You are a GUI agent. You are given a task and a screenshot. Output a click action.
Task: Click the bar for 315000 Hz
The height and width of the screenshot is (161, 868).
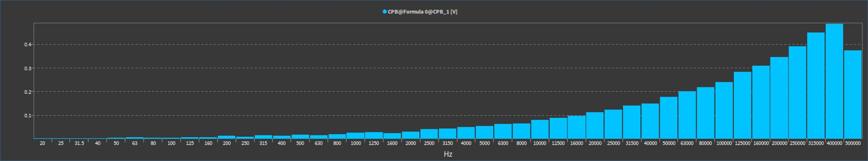815,86
